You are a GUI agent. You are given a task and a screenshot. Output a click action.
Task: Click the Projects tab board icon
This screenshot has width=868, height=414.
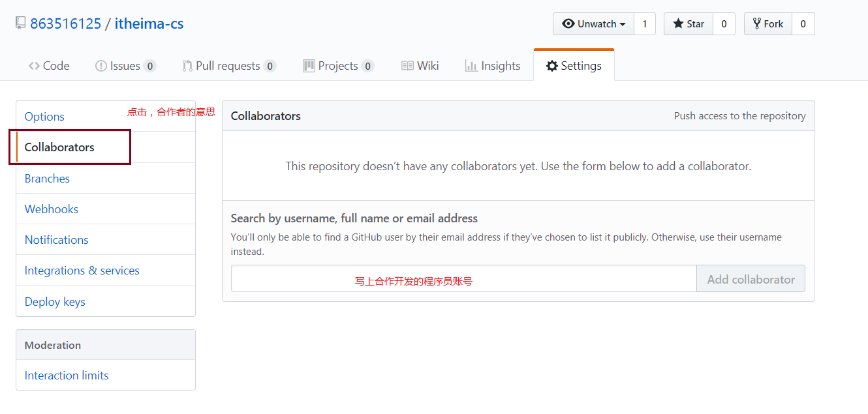click(309, 66)
